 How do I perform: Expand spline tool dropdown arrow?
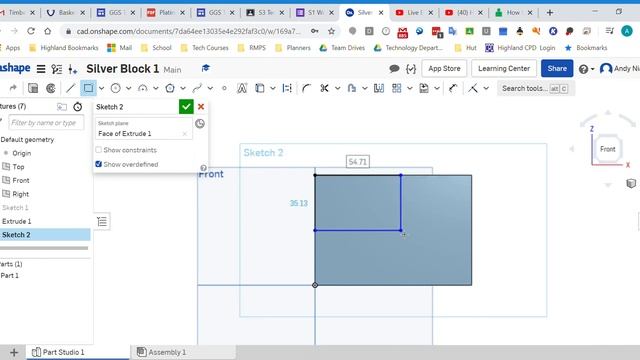coord(210,88)
